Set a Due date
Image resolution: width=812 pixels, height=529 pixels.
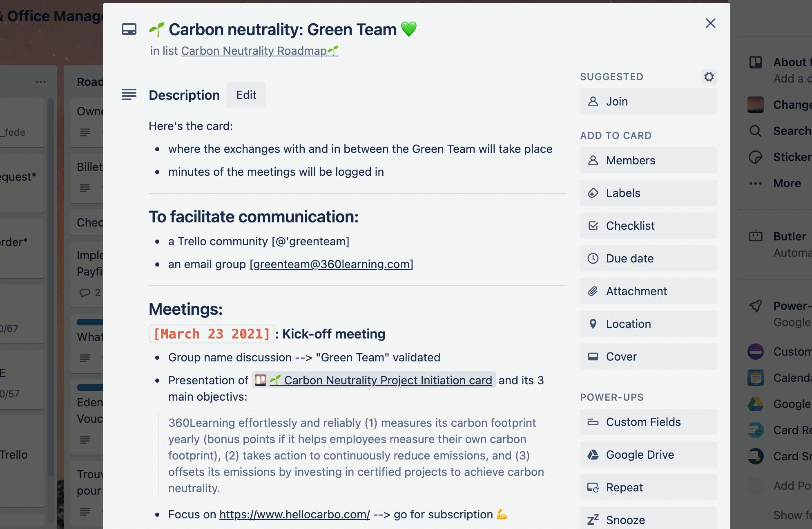(648, 258)
